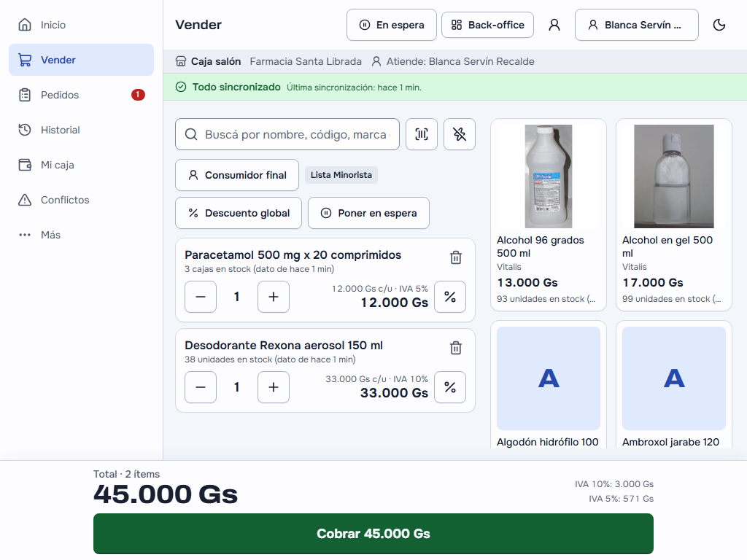Click the Atiende: Blanca Servín Recalde label
Viewport: 747px width, 560px height.
click(460, 61)
